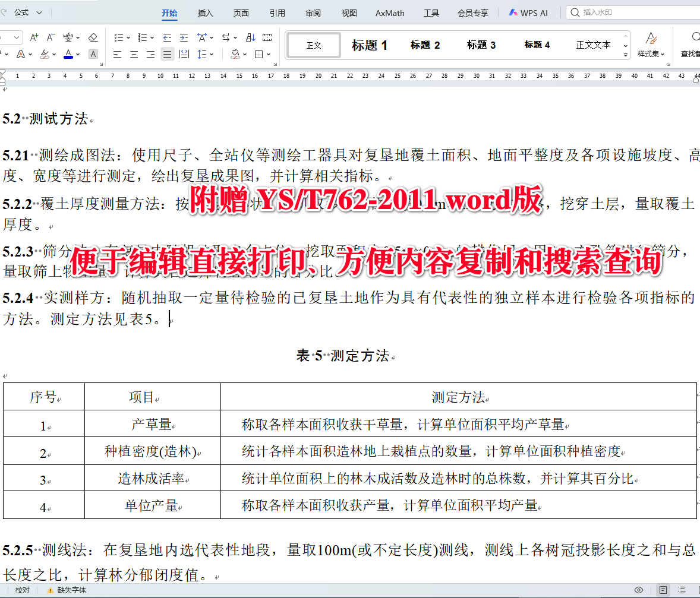Image resolution: width=700 pixels, height=598 pixels.
Task: Toggle the character shading A button
Action: pos(93,54)
